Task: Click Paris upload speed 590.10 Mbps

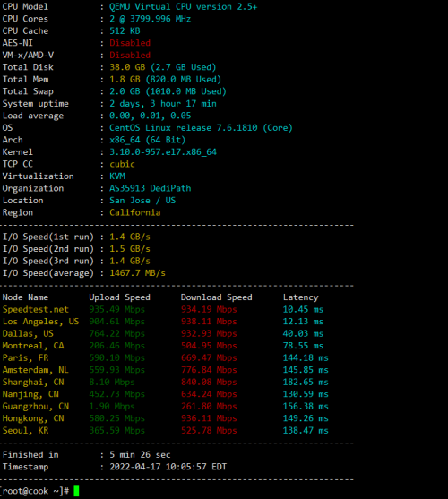Action: (x=116, y=357)
